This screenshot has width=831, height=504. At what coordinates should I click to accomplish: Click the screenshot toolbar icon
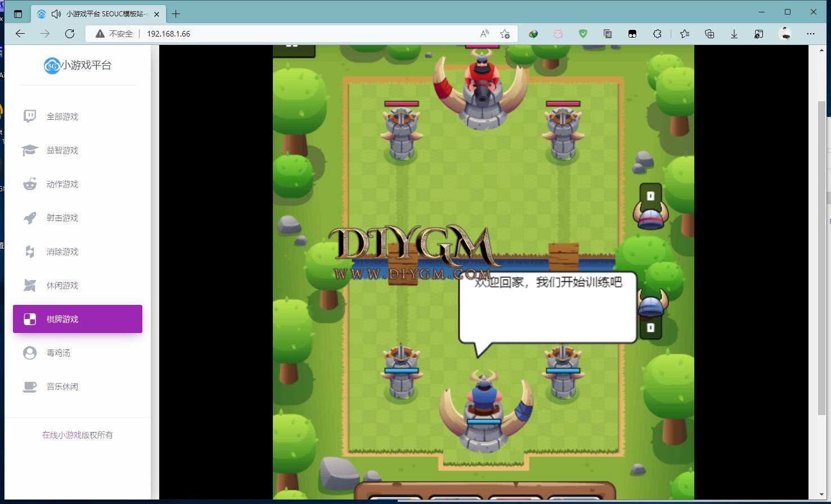(x=759, y=34)
